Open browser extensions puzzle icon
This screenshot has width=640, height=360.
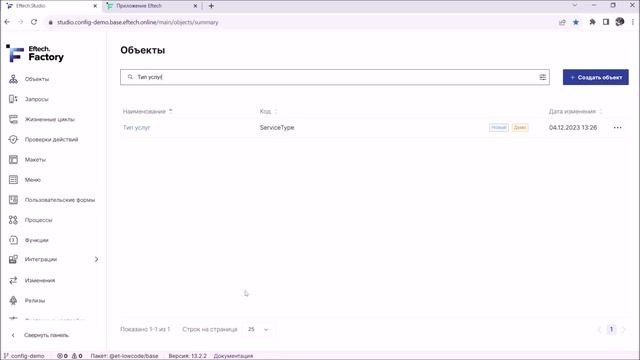coord(592,22)
